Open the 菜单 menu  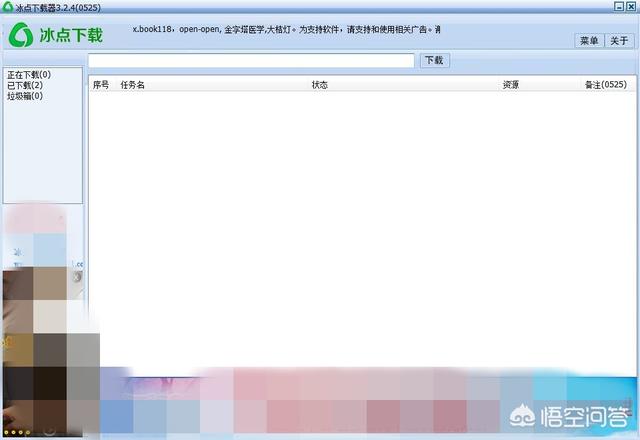pyautogui.click(x=589, y=40)
